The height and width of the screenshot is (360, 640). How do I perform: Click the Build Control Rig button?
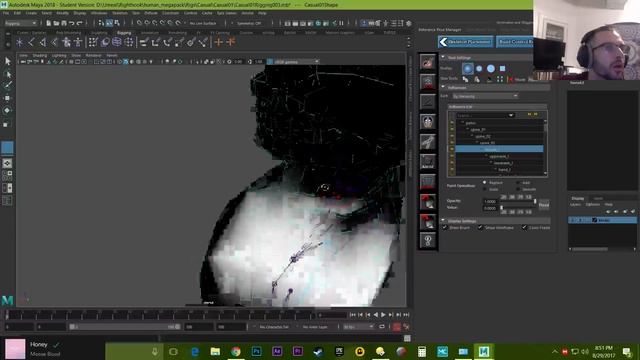click(x=515, y=42)
